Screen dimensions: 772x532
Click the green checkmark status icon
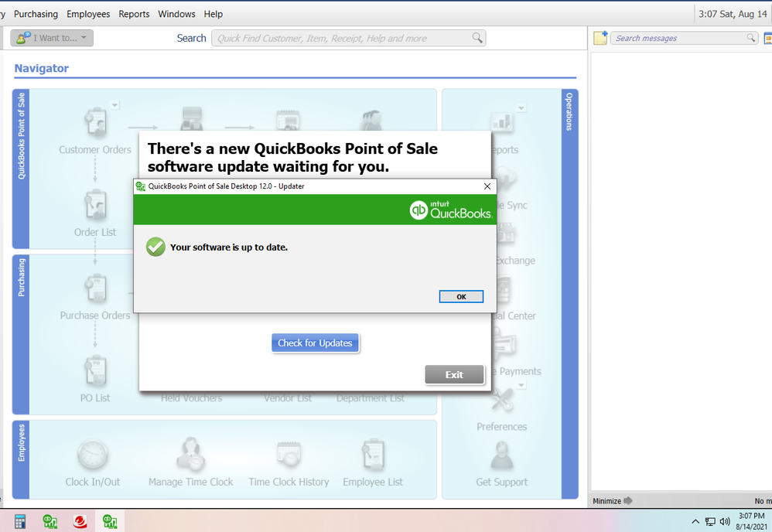pos(155,247)
